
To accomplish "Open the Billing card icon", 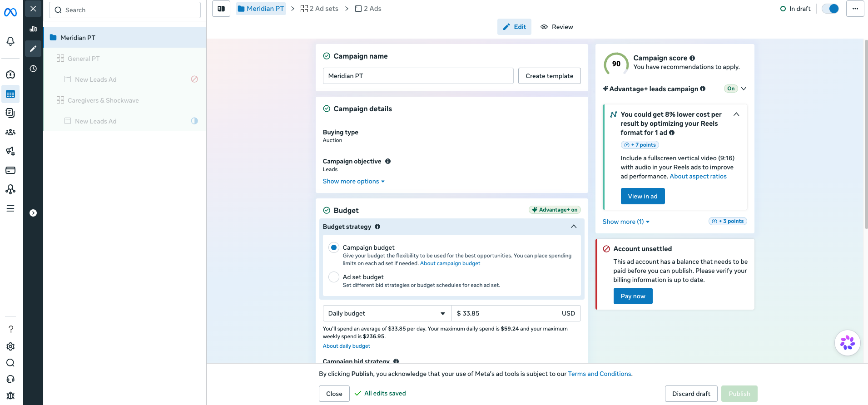I will tap(10, 170).
